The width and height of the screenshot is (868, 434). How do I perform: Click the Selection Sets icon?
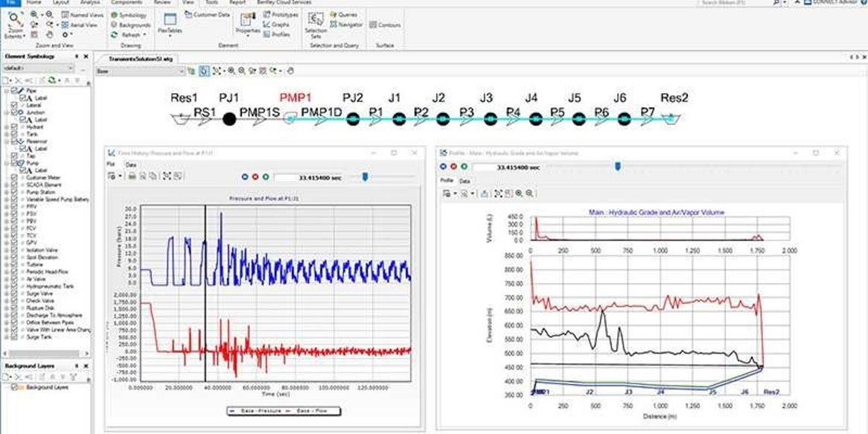point(316,21)
